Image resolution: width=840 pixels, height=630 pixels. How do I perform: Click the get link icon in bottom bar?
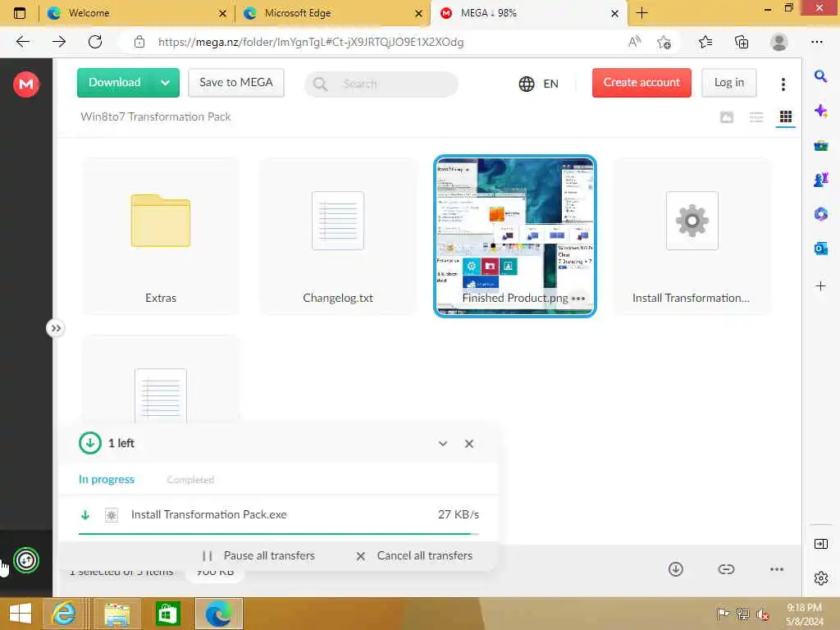pyautogui.click(x=726, y=569)
